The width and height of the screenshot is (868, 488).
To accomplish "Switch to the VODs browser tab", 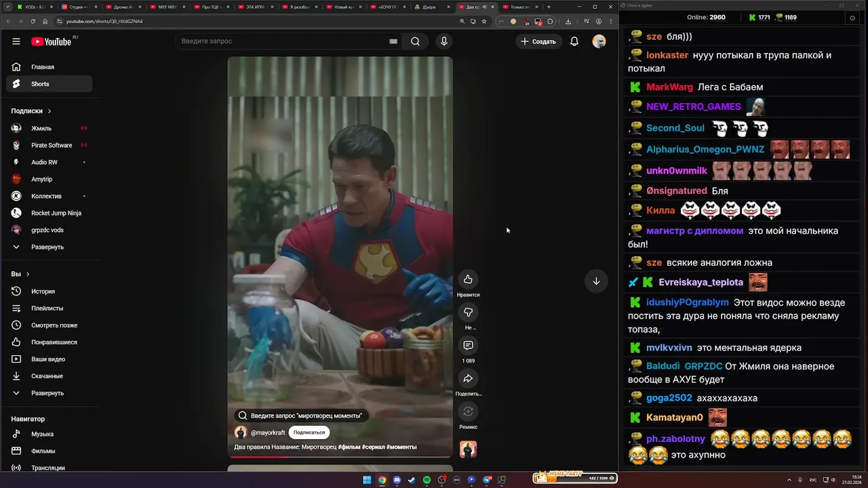I will (35, 7).
